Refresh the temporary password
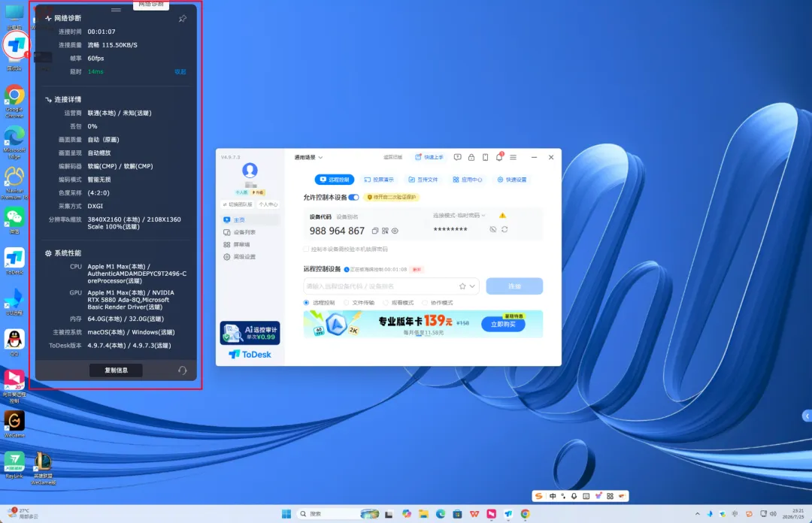The height and width of the screenshot is (523, 812). pyautogui.click(x=504, y=229)
